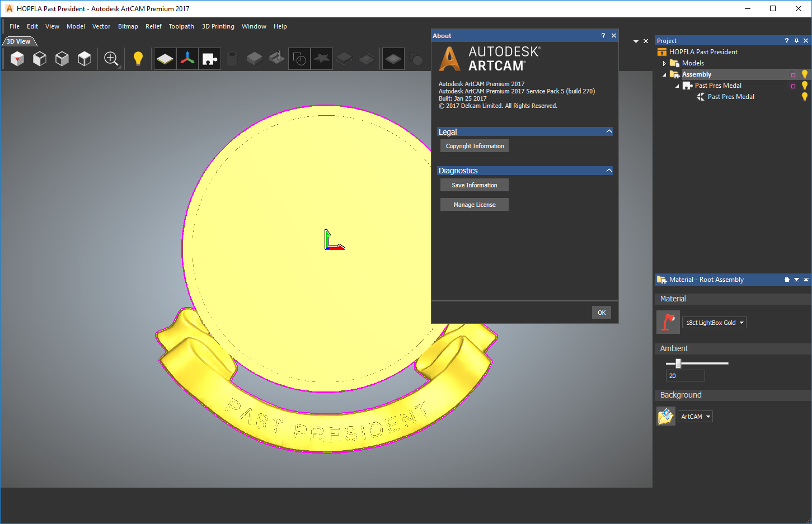Viewport: 812px width, 524px height.
Task: Click the lightbulb draw lighting icon
Action: (138, 58)
